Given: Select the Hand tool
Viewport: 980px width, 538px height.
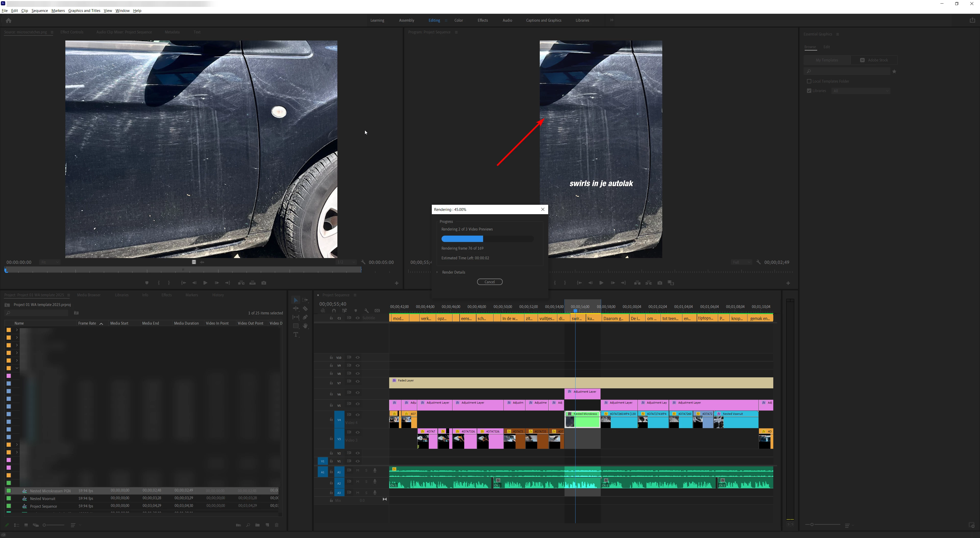Looking at the screenshot, I should click(305, 326).
